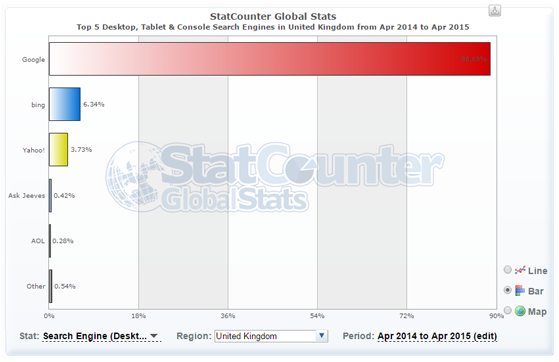Viewport: 559px width, 362px height.
Task: Click the AOL axis label
Action: point(38,241)
